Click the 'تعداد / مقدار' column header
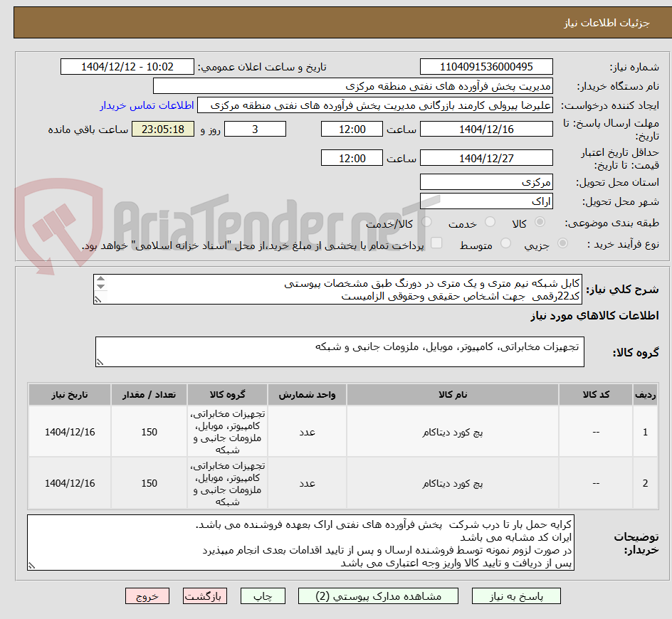Viewport: 672px width, 619px height. (149, 395)
